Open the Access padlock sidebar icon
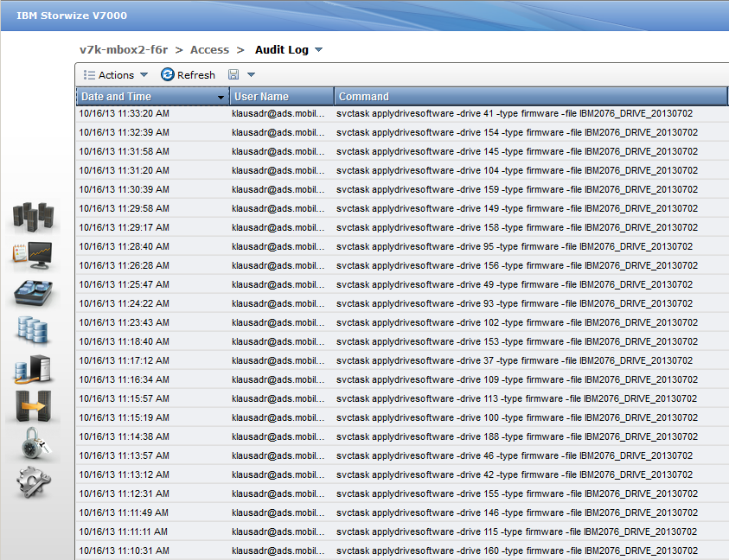 click(x=34, y=444)
